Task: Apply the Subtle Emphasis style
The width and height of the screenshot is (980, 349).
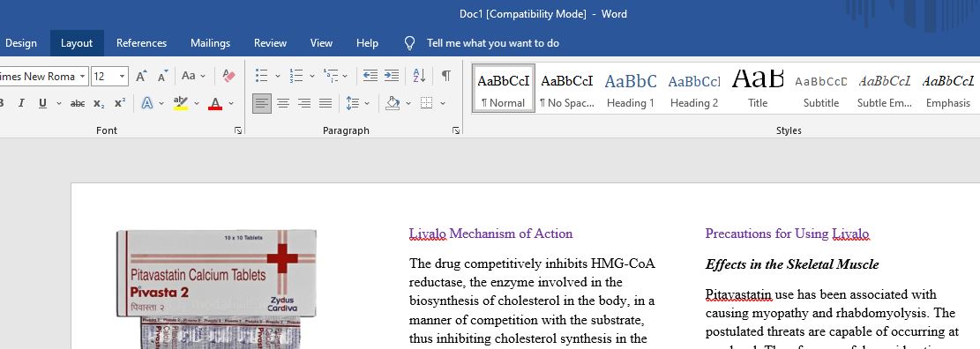Action: 885,88
